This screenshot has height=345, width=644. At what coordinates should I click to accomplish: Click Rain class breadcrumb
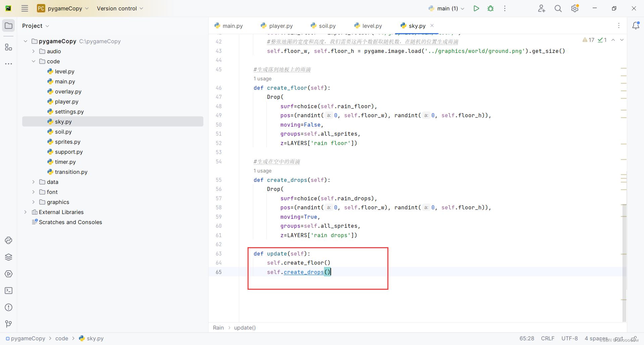[x=218, y=328]
